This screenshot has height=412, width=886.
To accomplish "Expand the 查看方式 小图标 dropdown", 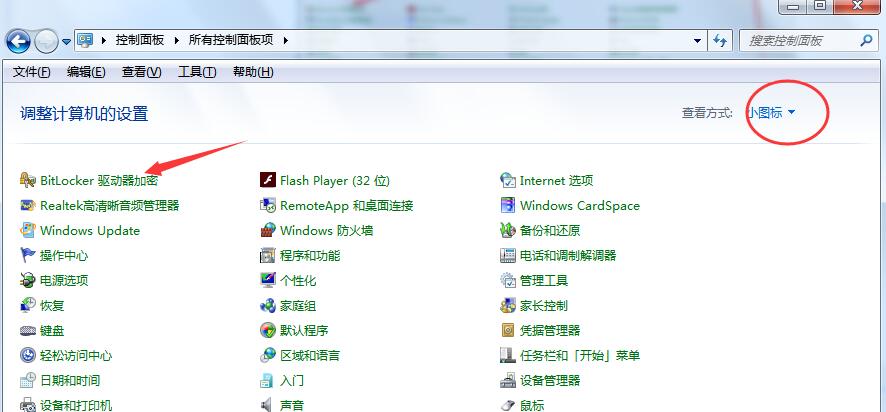I will 771,113.
